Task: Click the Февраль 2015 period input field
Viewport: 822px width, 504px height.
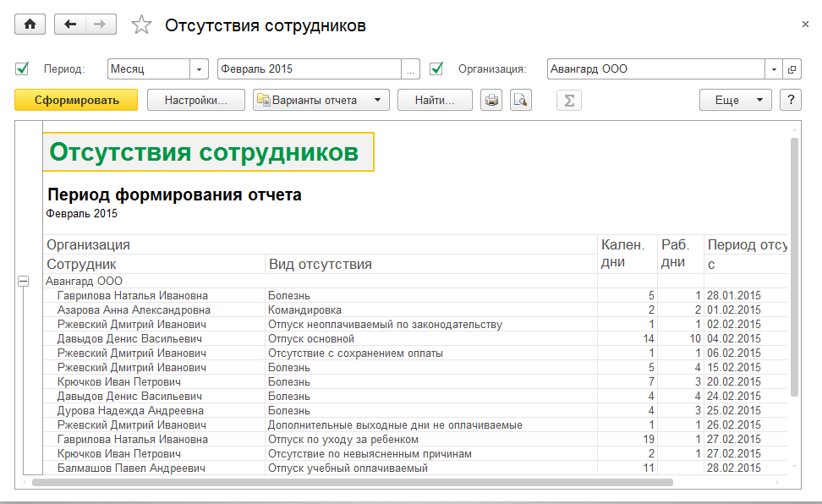Action: coord(308,69)
